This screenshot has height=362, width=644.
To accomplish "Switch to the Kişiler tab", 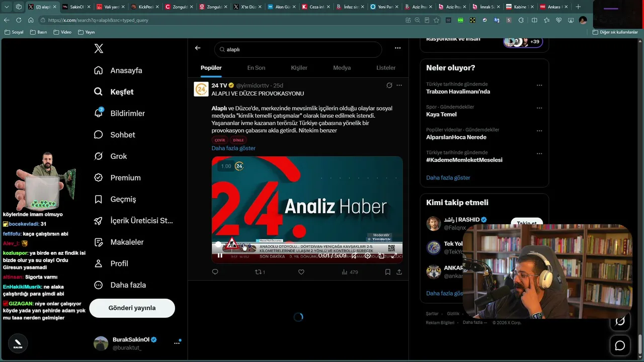I will (x=299, y=68).
